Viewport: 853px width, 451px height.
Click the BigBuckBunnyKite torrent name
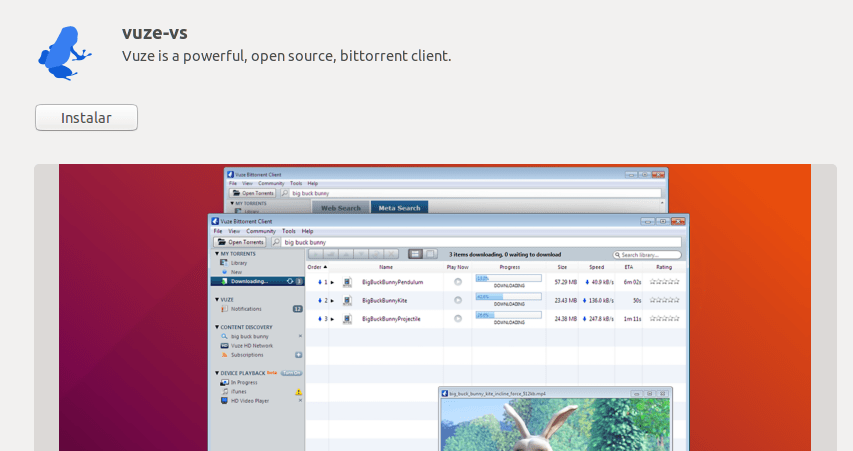pos(384,301)
